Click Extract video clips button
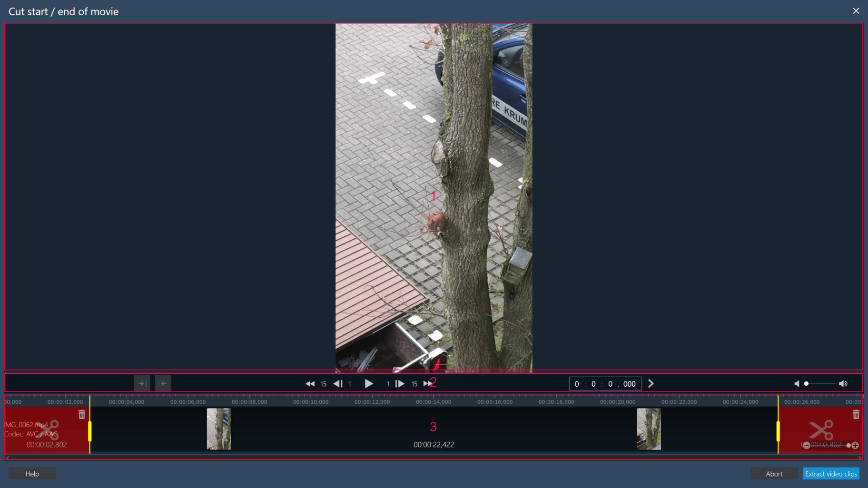Screen dimensions: 868x488 831,474
